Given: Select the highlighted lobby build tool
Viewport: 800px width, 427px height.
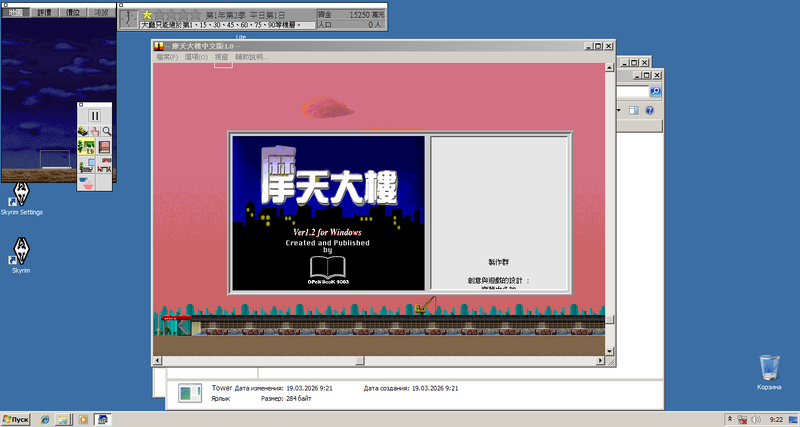Looking at the screenshot, I should 86,147.
